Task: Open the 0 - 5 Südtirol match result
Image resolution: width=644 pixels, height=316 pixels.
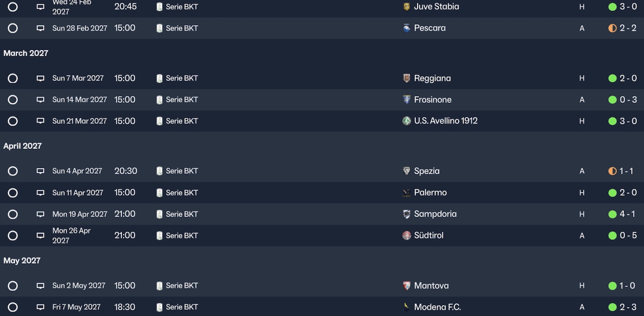Action: [628, 236]
